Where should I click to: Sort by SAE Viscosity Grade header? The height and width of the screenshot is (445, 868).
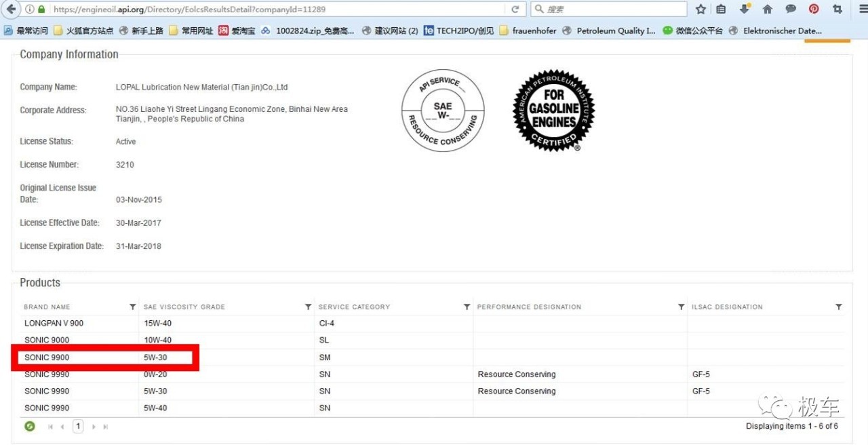184,307
